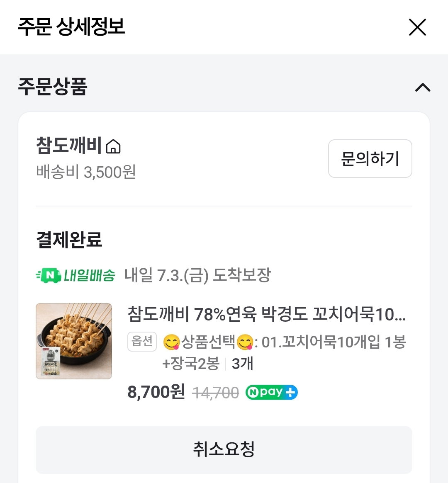
Task: Click the 문의하기 button
Action: [370, 159]
